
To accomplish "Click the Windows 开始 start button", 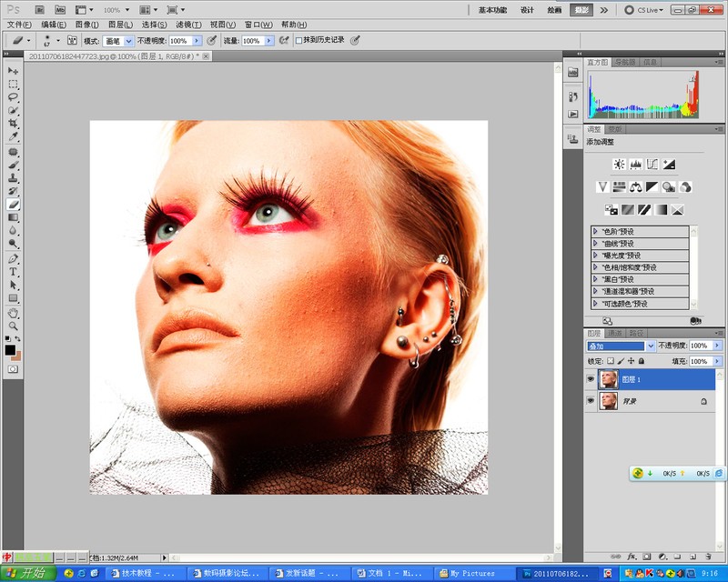I will 27,573.
